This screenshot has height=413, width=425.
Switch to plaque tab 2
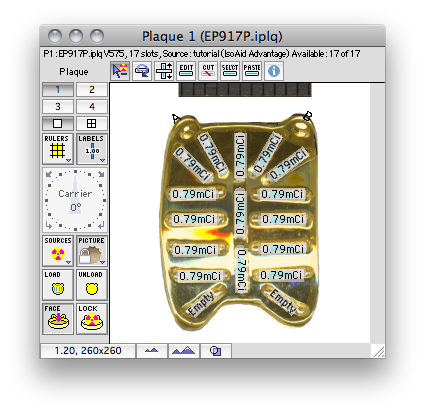click(x=92, y=89)
